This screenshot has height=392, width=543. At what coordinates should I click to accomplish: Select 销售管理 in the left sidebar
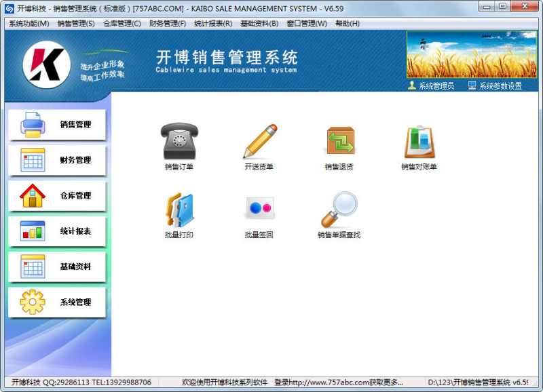pos(57,125)
